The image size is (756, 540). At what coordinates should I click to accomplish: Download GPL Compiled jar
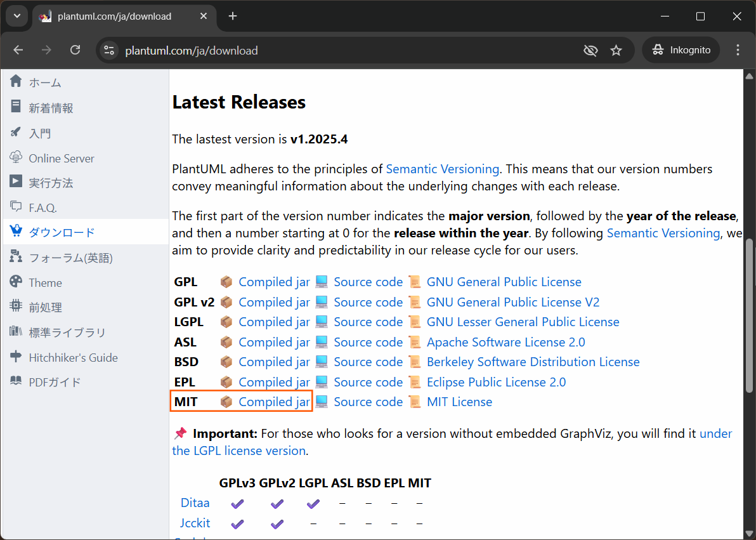point(275,282)
